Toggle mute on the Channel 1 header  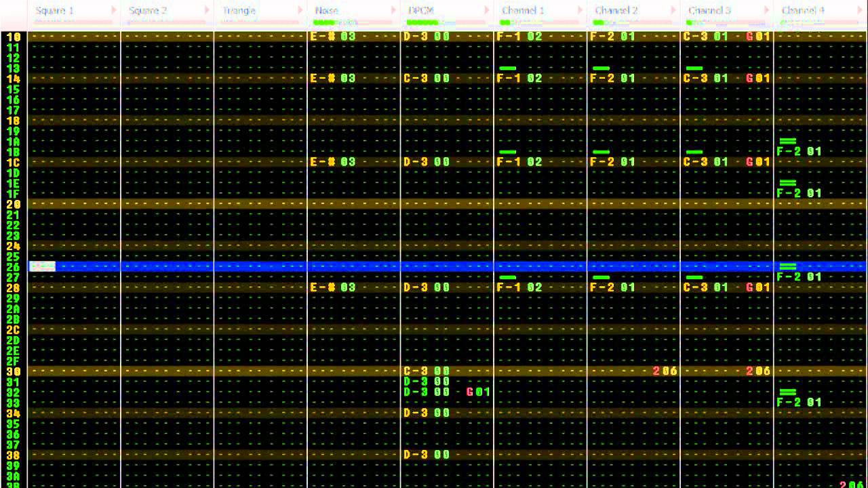pyautogui.click(x=523, y=11)
